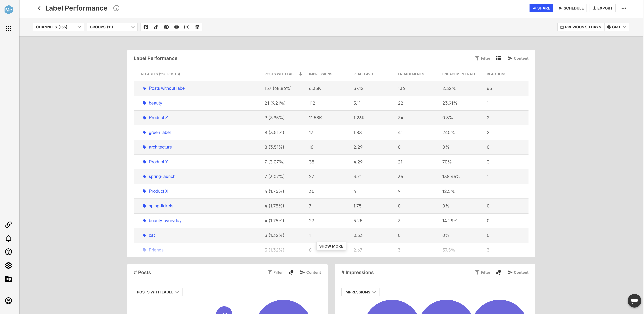Click the 11.58K impressions value

[x=316, y=118]
